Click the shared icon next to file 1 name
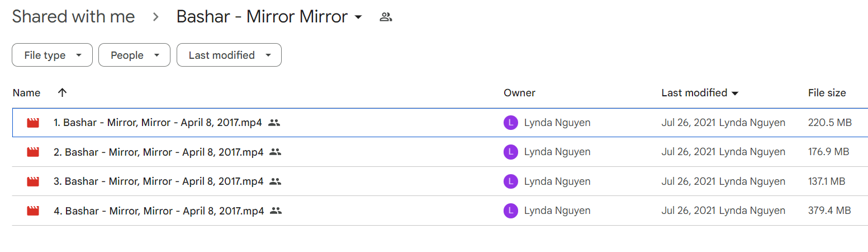Screen dimensions: 868x252 tap(274, 123)
